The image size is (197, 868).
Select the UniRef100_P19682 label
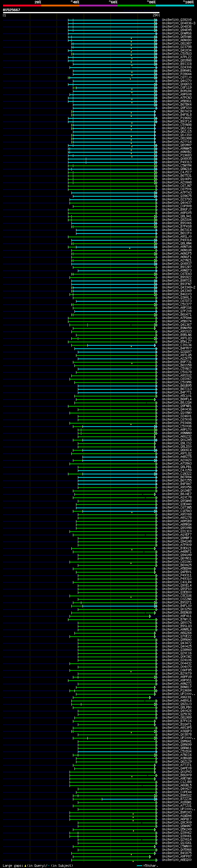(176, 118)
